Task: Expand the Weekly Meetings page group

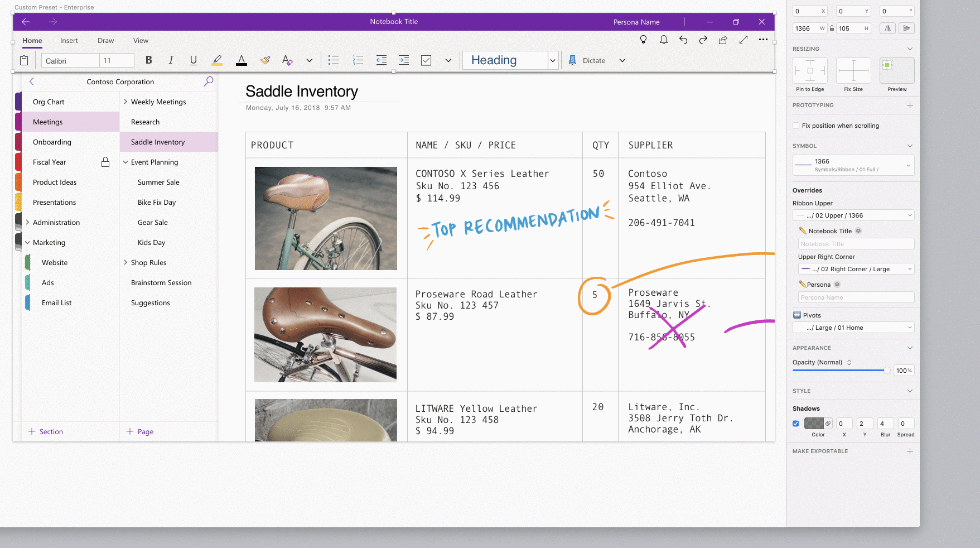Action: tap(125, 102)
